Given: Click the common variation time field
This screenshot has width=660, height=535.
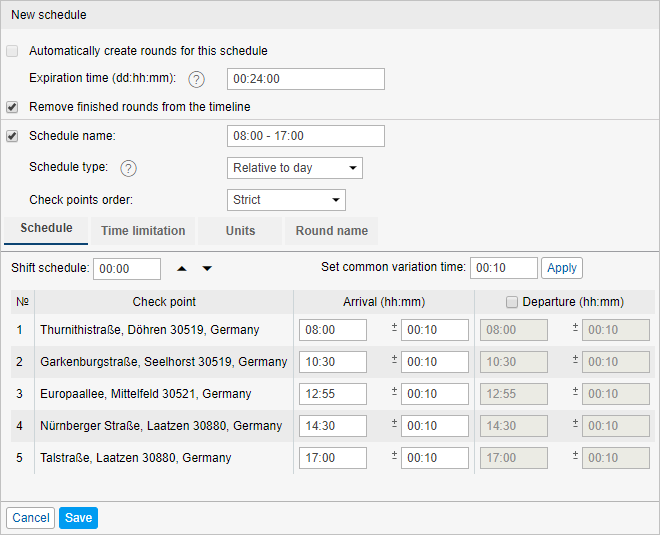Looking at the screenshot, I should point(503,268).
